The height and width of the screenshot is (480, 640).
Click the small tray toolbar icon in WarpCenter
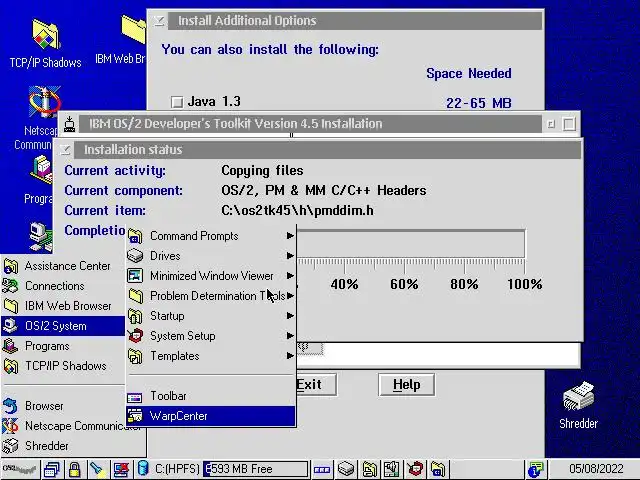coord(322,470)
